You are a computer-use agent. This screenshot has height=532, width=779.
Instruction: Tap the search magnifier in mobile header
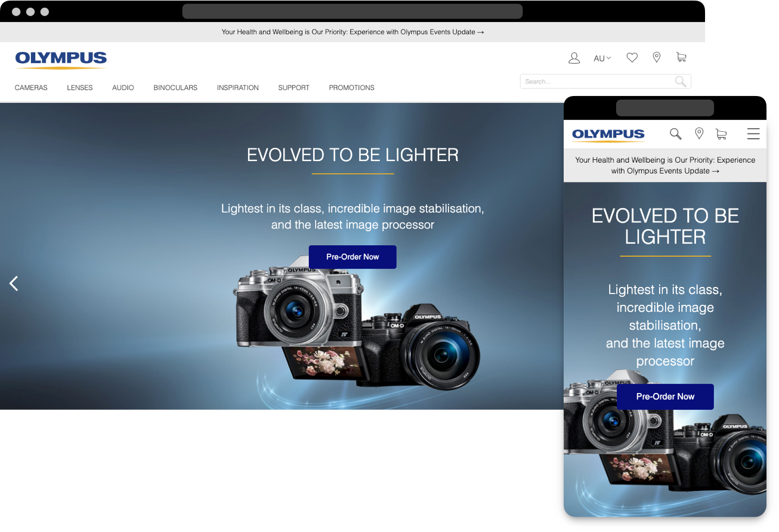(675, 134)
